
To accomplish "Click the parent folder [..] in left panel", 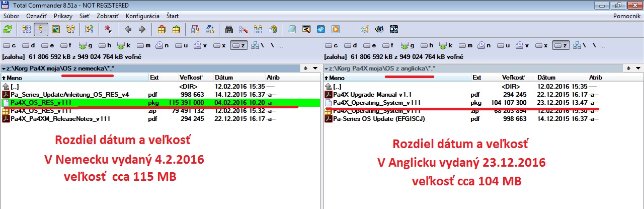I will tap(161, 86).
